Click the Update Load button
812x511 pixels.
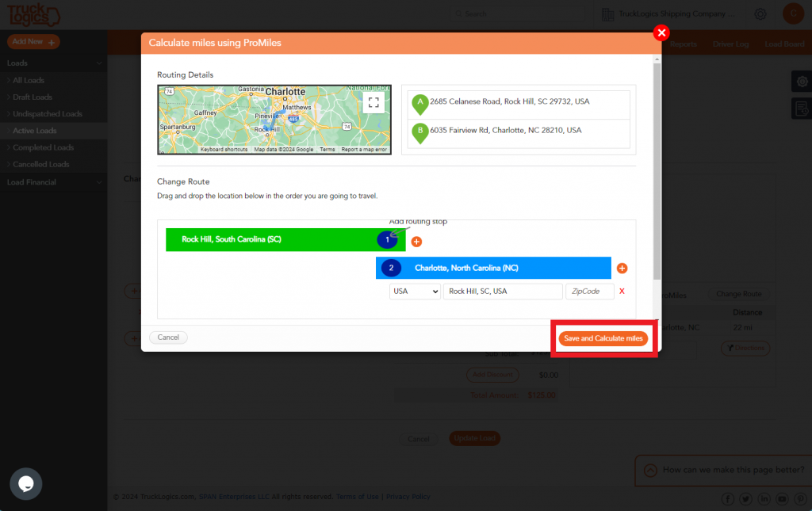click(474, 439)
